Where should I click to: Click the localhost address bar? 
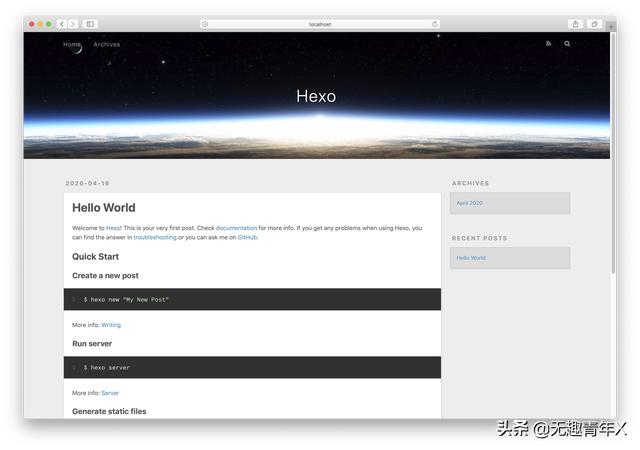tap(320, 24)
